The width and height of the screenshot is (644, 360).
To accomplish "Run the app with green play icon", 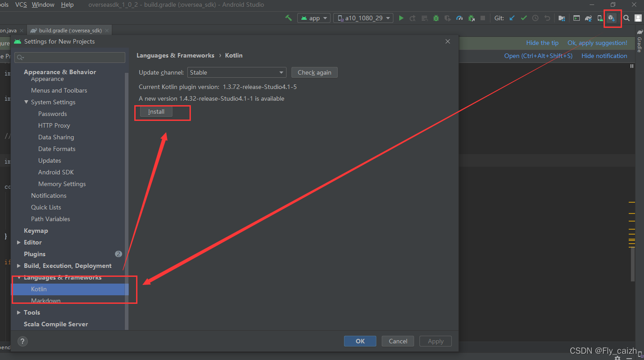I will tap(401, 18).
